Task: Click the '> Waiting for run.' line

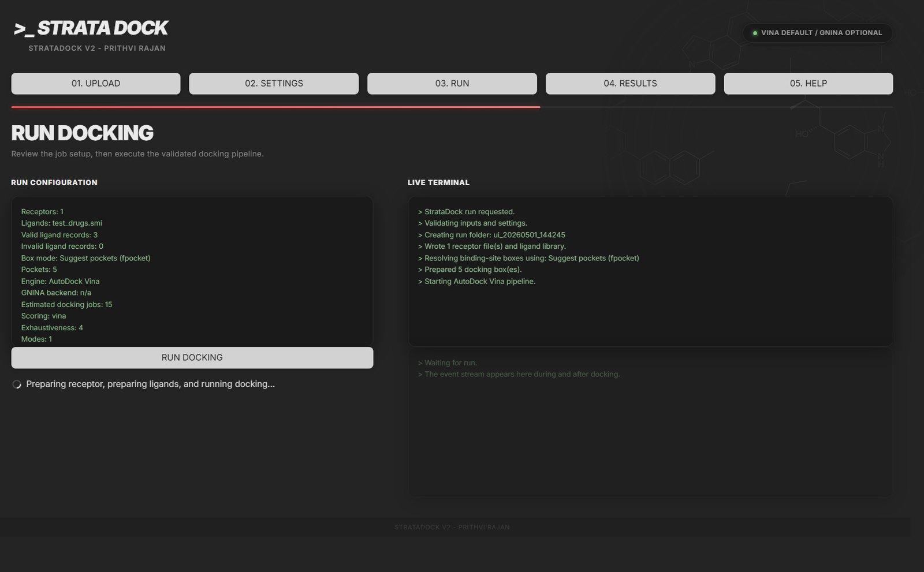Action: tap(448, 363)
